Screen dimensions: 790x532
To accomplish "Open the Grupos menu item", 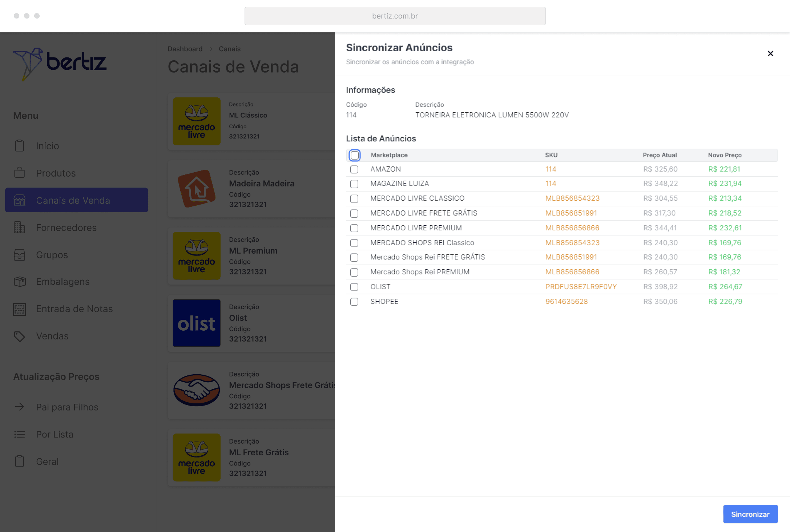I will (77, 255).
